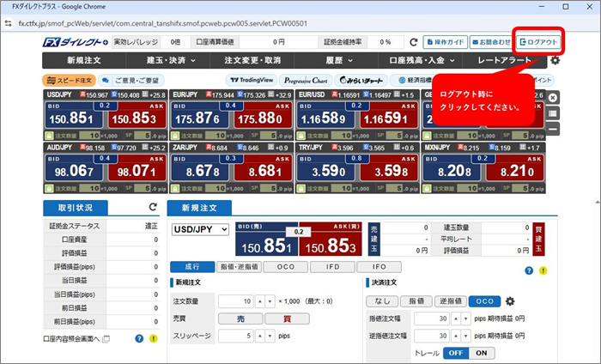
Task: Open USD/JPY currency pair dropdown
Action: 200,229
